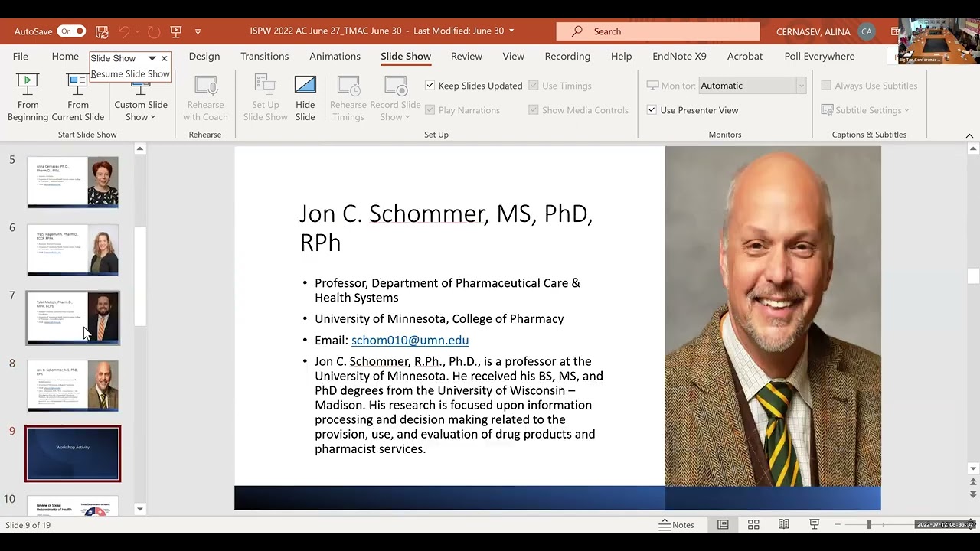The width and height of the screenshot is (980, 551).
Task: Open the View tab
Action: point(513,57)
